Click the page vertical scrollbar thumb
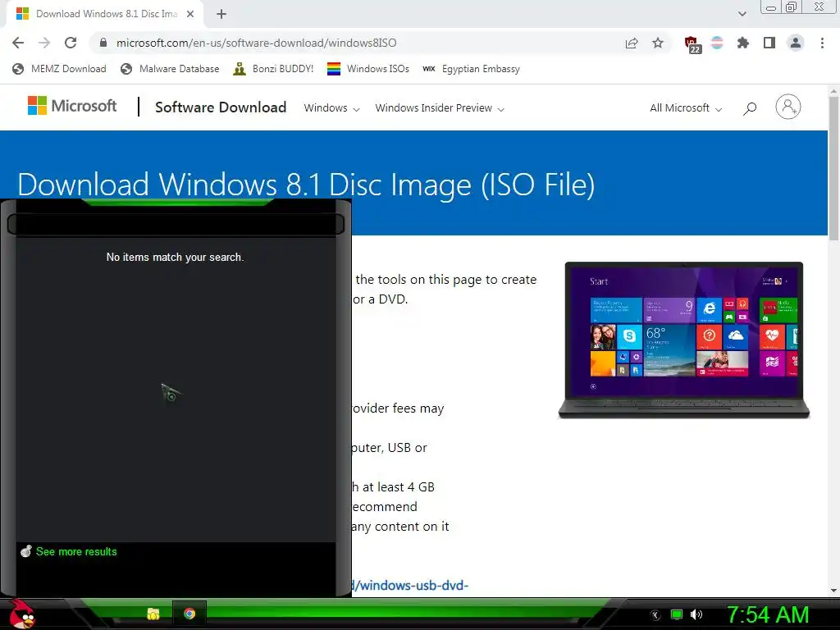Image resolution: width=840 pixels, height=630 pixels. click(833, 169)
